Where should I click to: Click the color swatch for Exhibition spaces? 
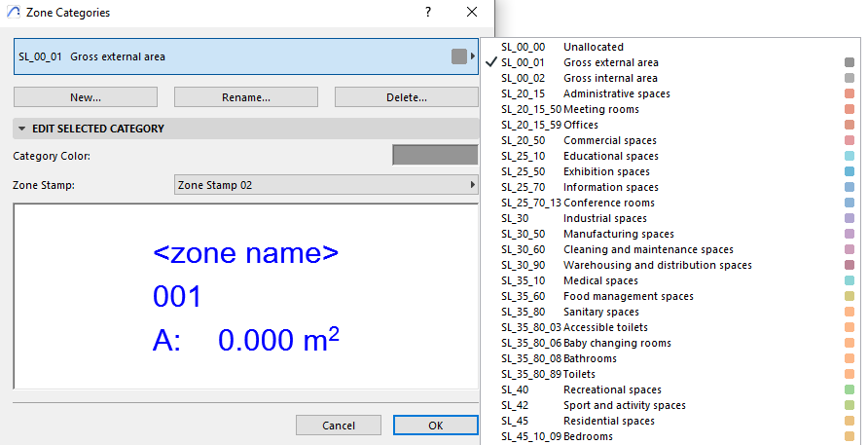coord(850,171)
